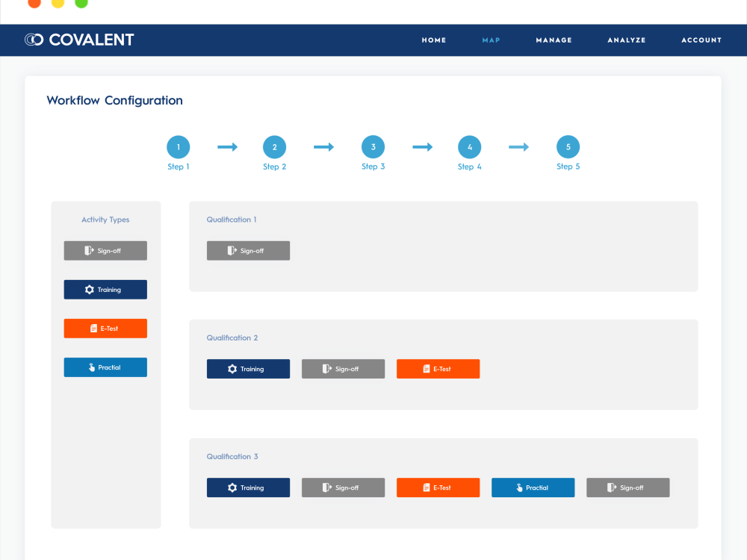The height and width of the screenshot is (560, 747).
Task: Select E-Test in Qualification 2
Action: tap(438, 369)
